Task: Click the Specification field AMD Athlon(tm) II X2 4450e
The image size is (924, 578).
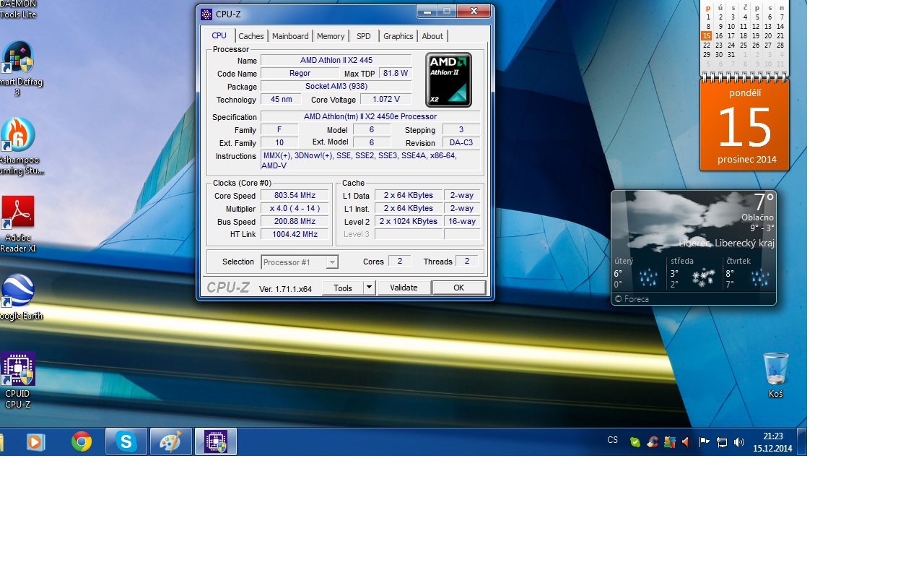Action: 370,116
